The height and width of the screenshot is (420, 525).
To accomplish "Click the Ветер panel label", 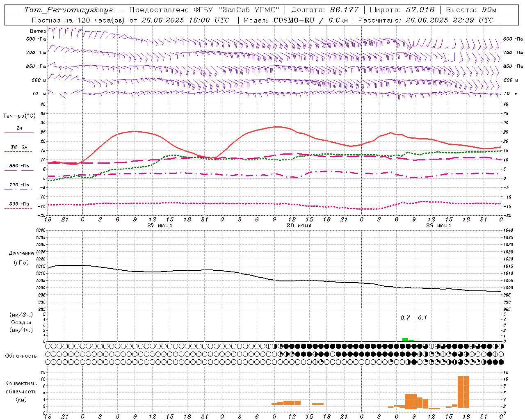I will [38, 31].
